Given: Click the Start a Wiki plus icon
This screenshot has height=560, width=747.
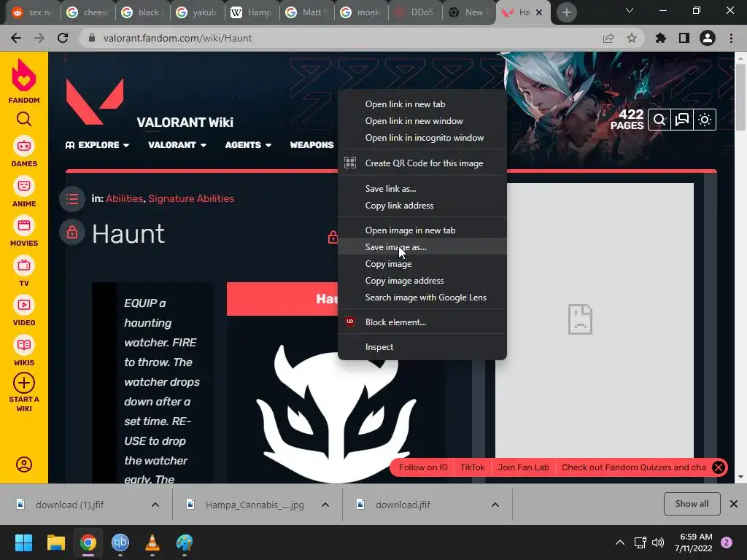Looking at the screenshot, I should click(x=24, y=382).
